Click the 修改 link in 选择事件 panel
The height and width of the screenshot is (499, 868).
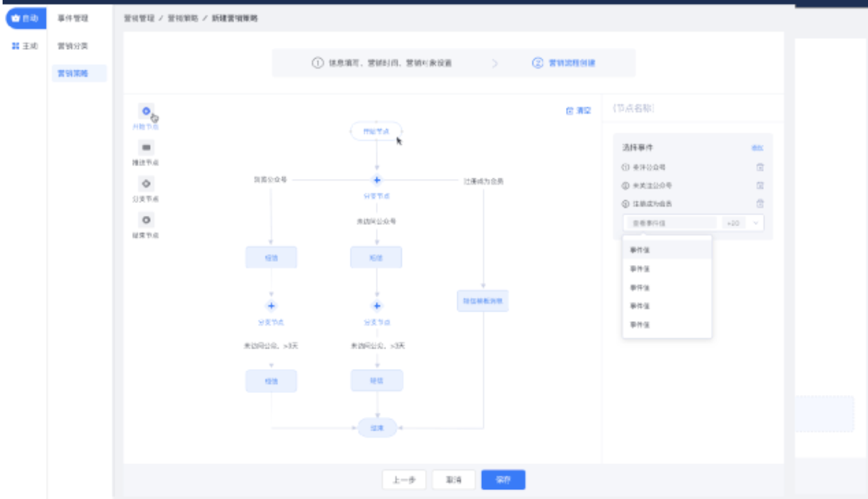[x=757, y=148]
